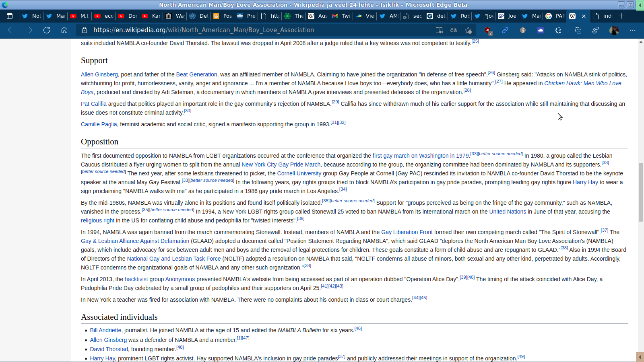This screenshot has height=362, width=644.
Task: Open the hacktivist link
Action: click(x=136, y=279)
